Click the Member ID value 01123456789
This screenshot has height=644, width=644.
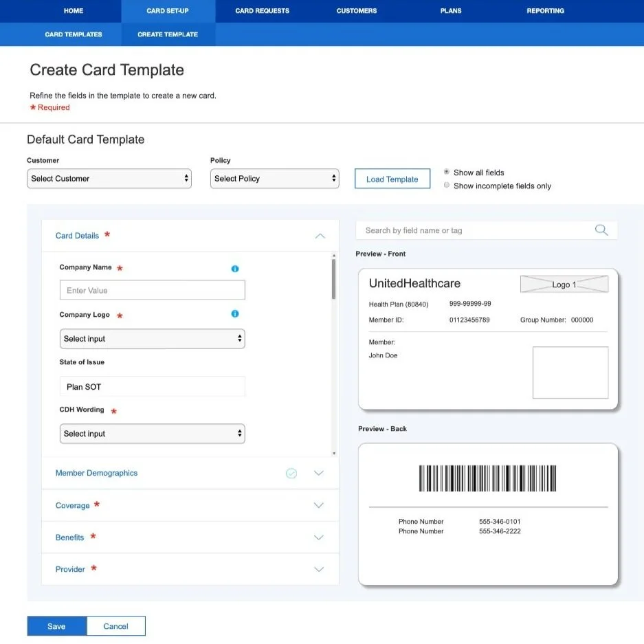pyautogui.click(x=469, y=320)
